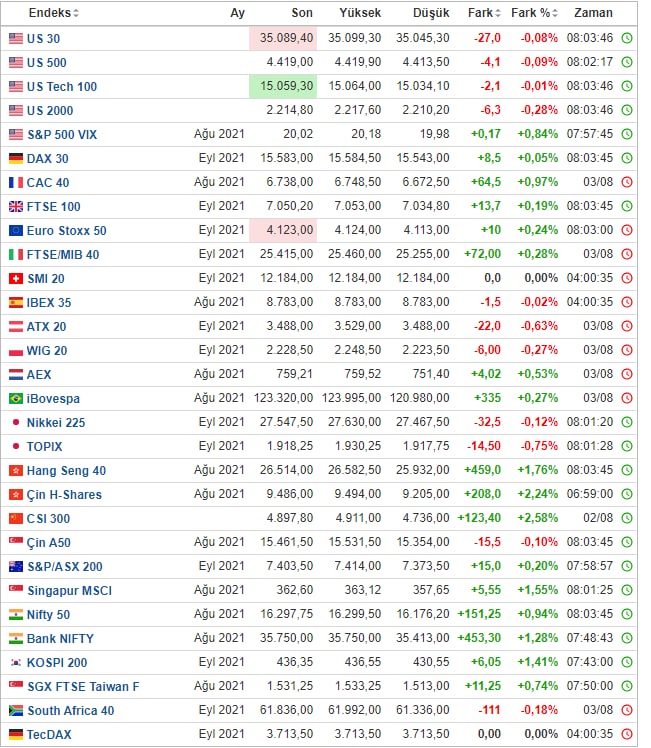
Task: Click the red clock icon in CAC 40 row
Action: tap(627, 182)
